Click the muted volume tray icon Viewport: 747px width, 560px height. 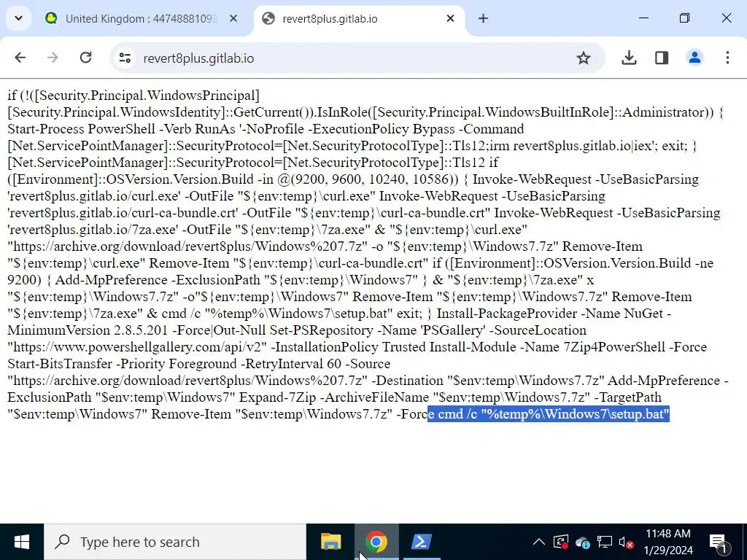626,542
